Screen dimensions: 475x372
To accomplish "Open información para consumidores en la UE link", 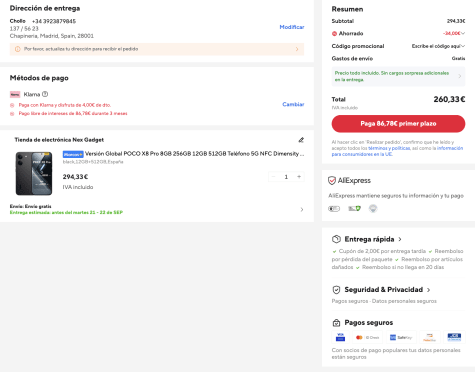I will [397, 151].
